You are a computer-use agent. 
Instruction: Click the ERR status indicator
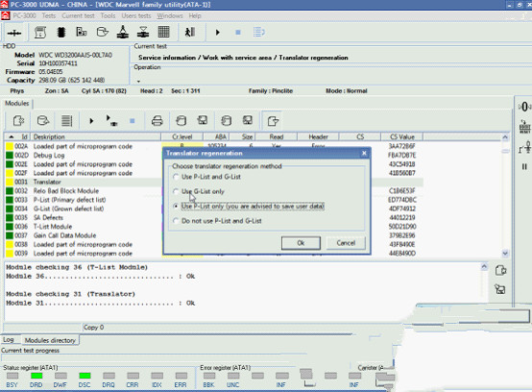pyautogui.click(x=181, y=376)
